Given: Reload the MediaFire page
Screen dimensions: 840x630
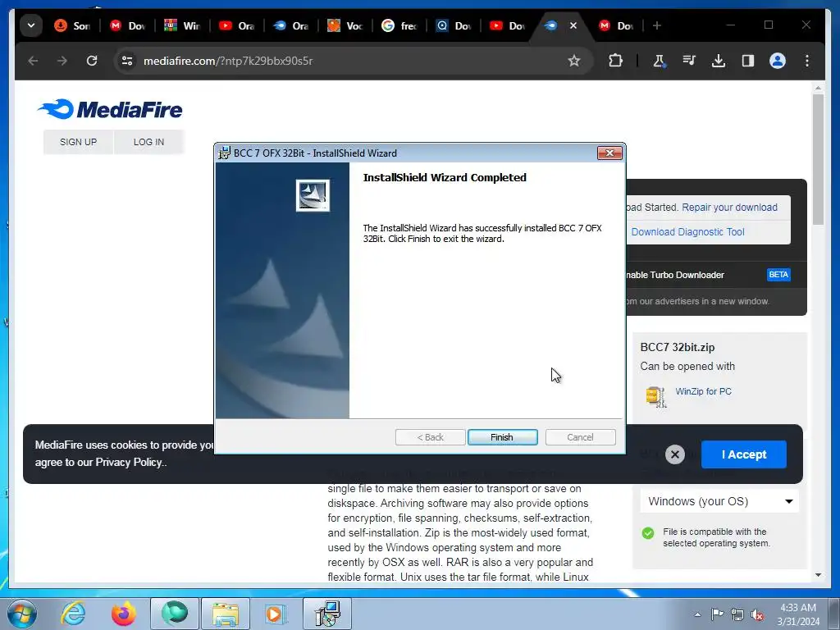Looking at the screenshot, I should 92,61.
